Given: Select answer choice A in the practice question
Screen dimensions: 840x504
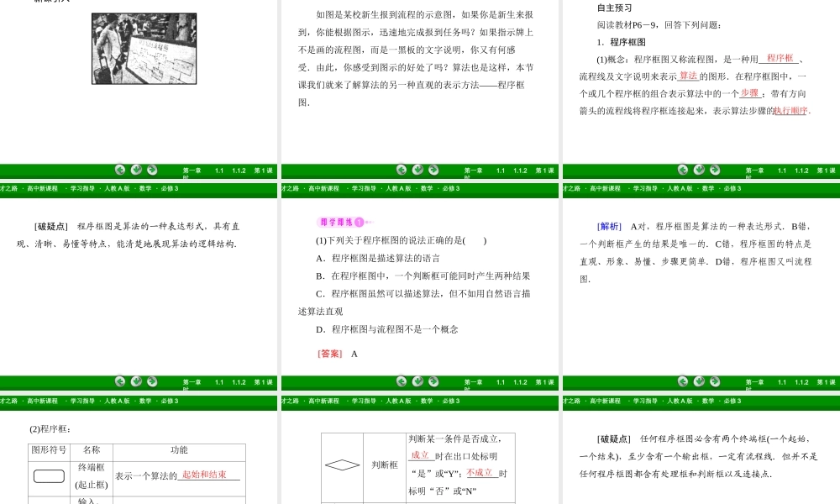Looking at the screenshot, I should (x=319, y=258).
